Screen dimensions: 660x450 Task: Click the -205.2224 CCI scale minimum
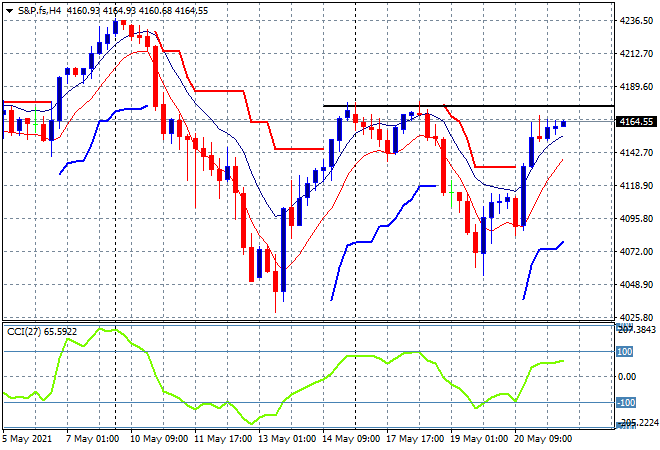tap(637, 423)
